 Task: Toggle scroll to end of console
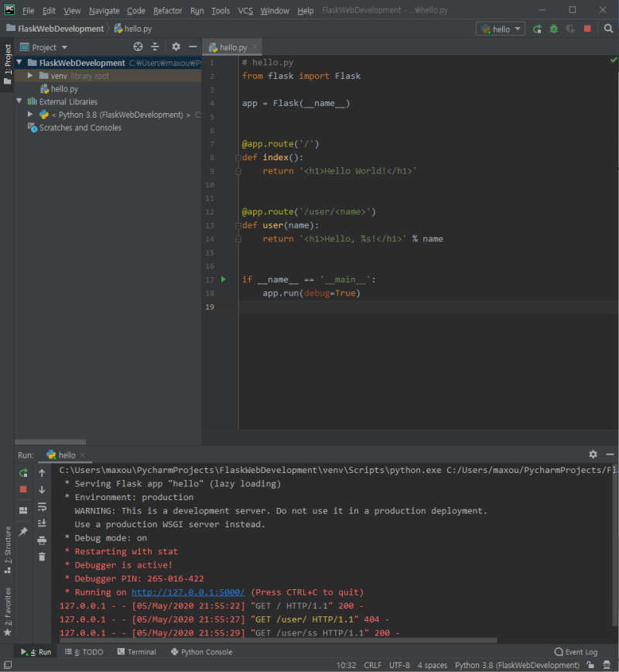42,523
